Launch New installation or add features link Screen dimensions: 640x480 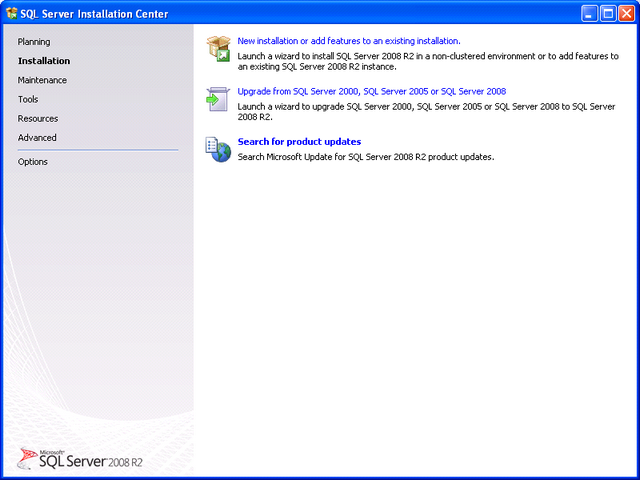pos(348,41)
